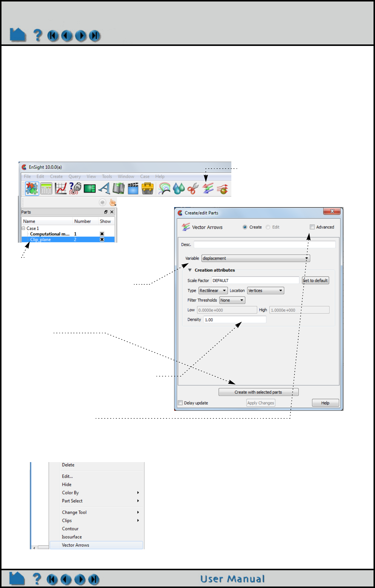
Task: Select the Isosurface water drops icon
Action: [179, 189]
